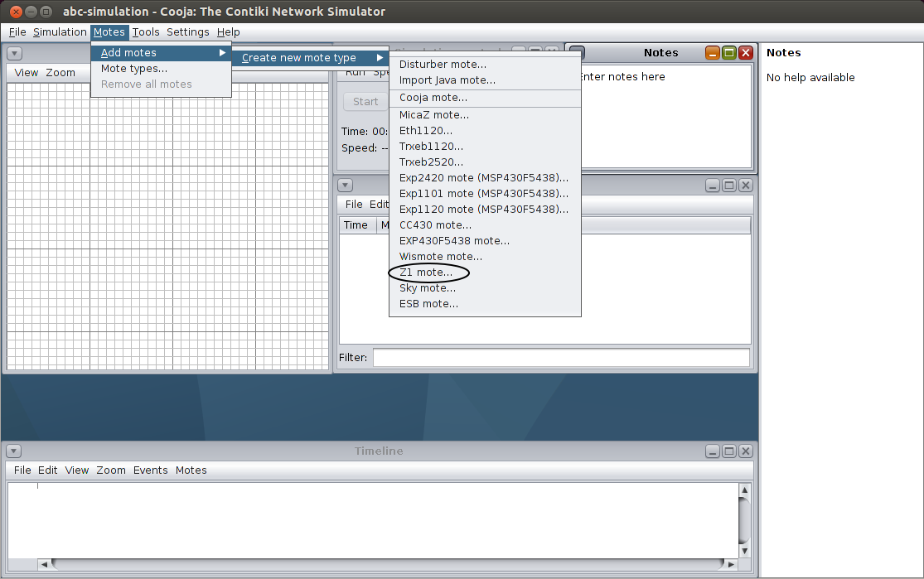Close the Timeline panel
The width and height of the screenshot is (924, 579).
(x=746, y=451)
